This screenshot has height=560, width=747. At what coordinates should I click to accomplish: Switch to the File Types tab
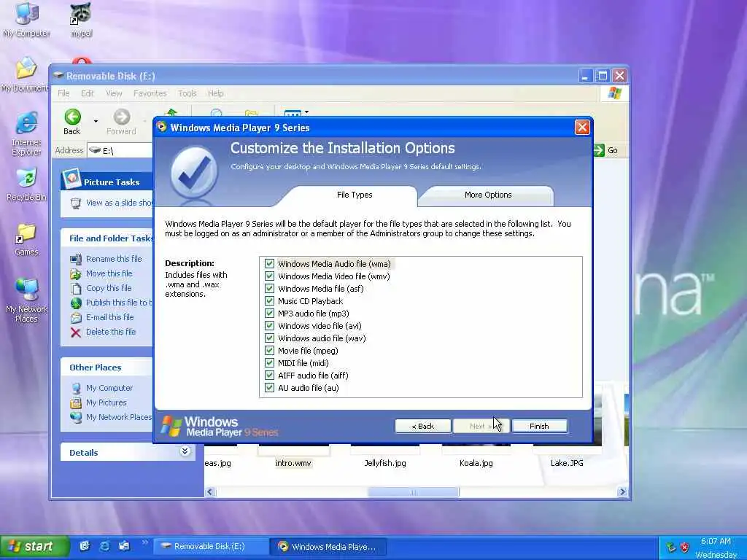click(x=355, y=195)
